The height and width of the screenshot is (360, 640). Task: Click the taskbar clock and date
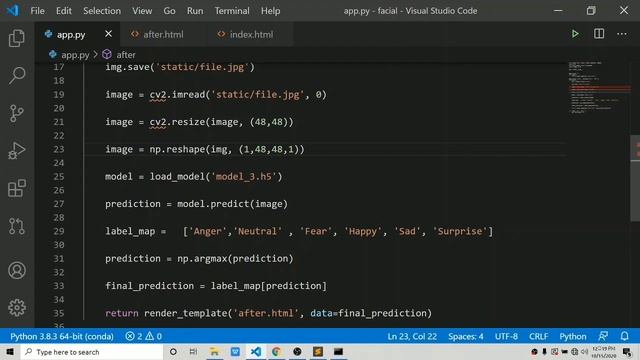tap(604, 352)
